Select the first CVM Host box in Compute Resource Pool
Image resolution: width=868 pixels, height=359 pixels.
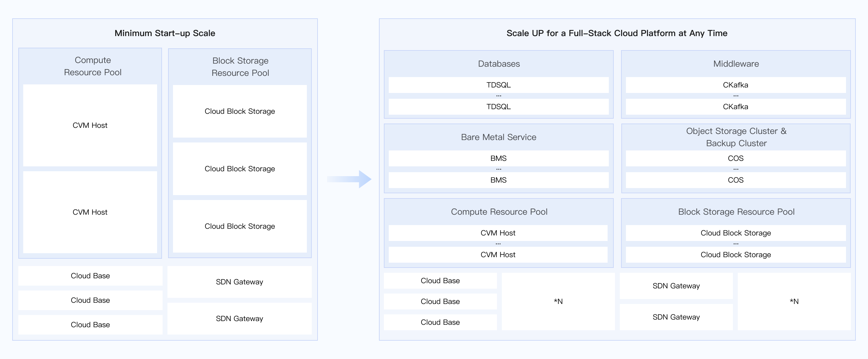click(x=90, y=125)
